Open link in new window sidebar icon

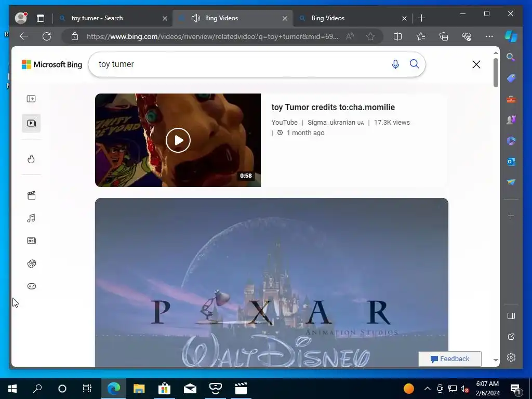(511, 337)
